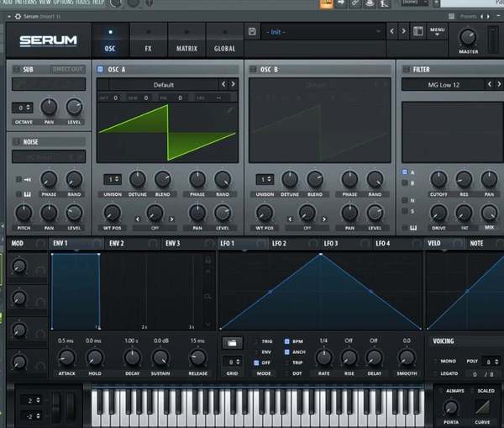Click the save preset floppy disk icon
Image resolution: width=504 pixels, height=428 pixels.
tap(252, 31)
